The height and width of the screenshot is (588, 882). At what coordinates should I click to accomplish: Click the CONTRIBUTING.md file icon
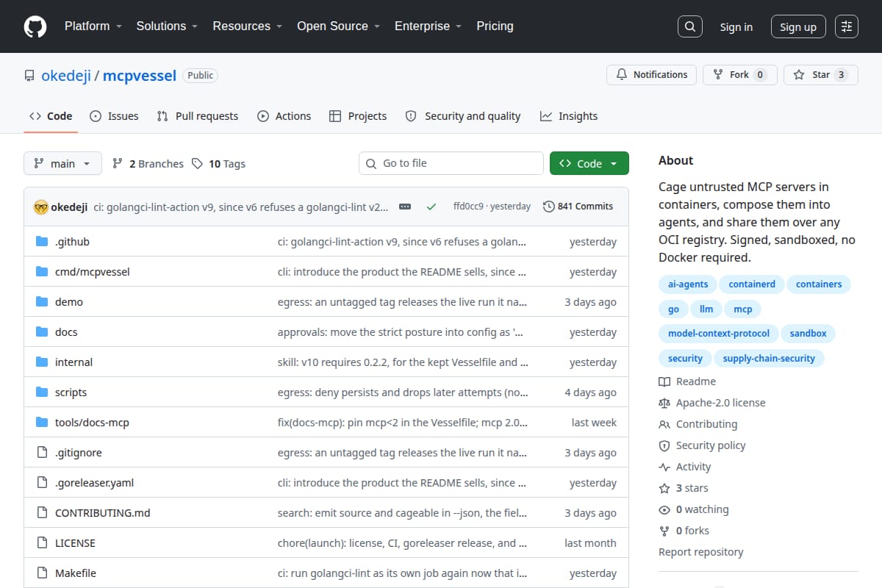click(42, 513)
